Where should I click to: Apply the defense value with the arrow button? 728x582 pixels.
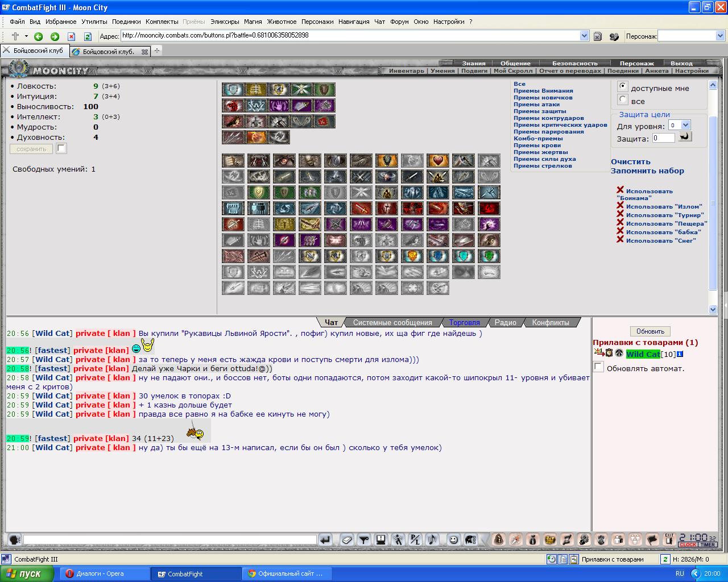pos(685,136)
